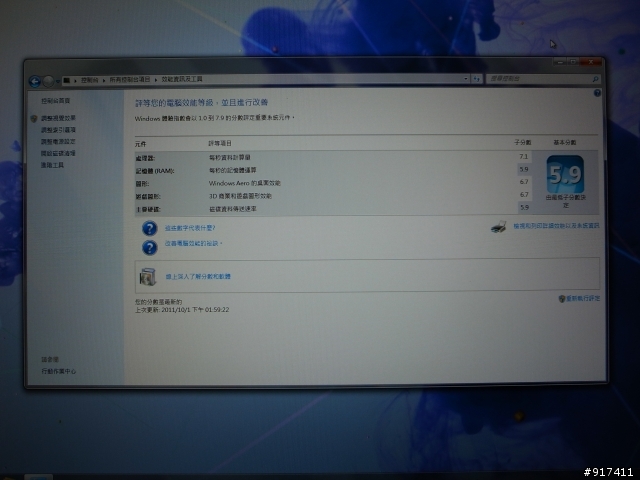Click the question icon beside 這些數字代表什麼
Viewport: 640px width, 480px height.
tap(149, 228)
